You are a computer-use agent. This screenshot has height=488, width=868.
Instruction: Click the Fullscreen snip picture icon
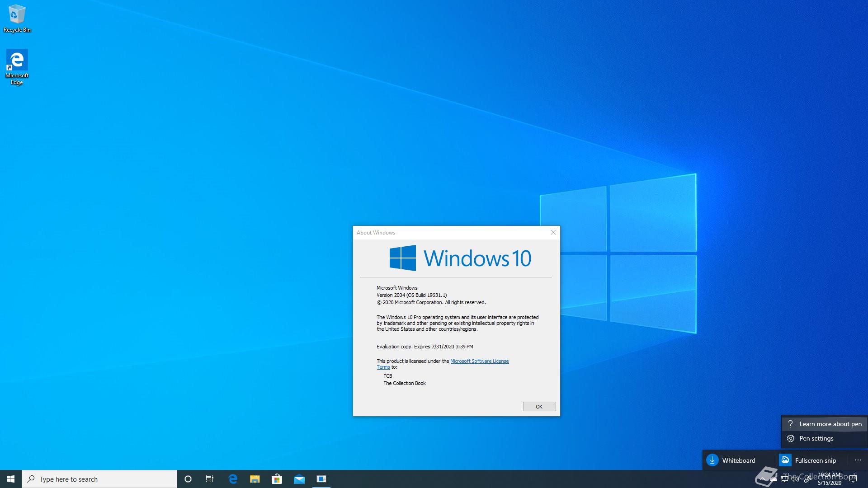point(785,460)
